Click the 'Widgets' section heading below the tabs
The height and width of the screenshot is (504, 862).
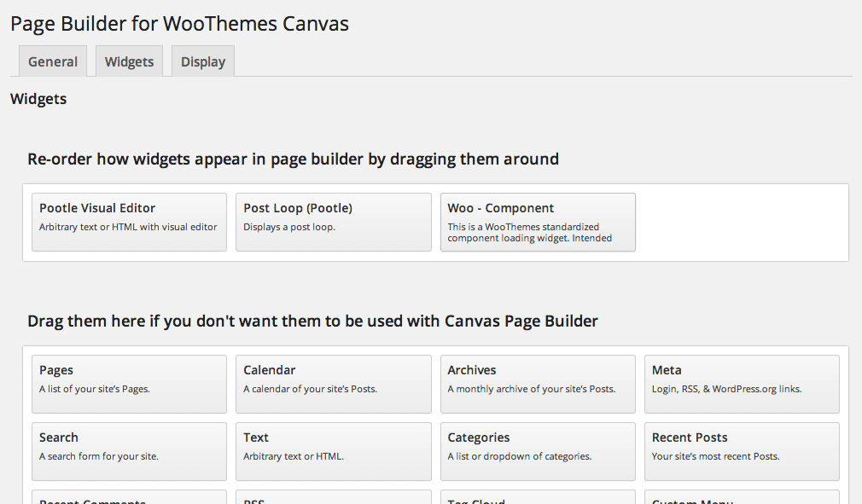click(x=38, y=99)
